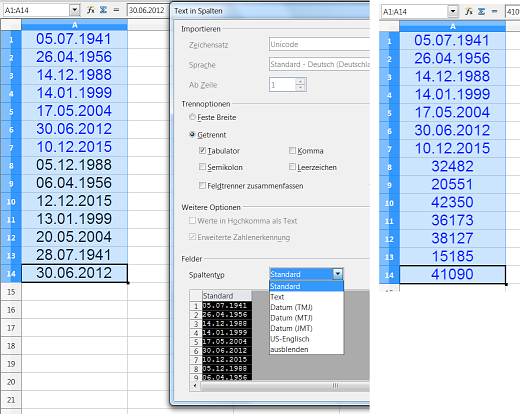Select preview row 17.05.2004

227,342
